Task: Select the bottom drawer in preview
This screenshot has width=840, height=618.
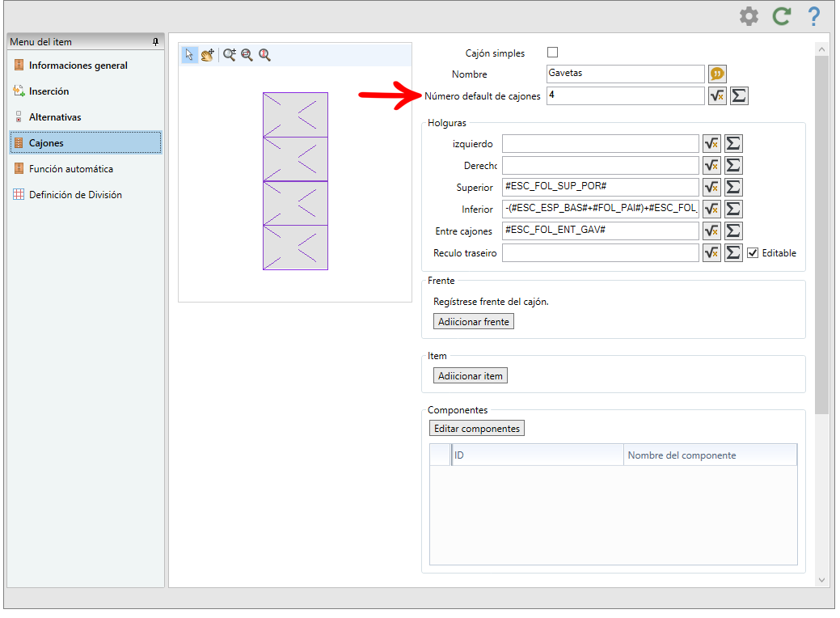Action: pyautogui.click(x=295, y=247)
